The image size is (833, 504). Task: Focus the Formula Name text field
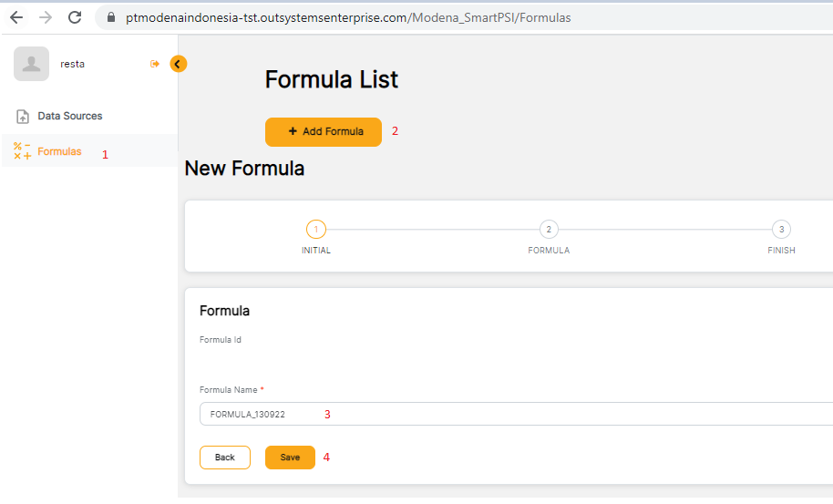tap(510, 414)
